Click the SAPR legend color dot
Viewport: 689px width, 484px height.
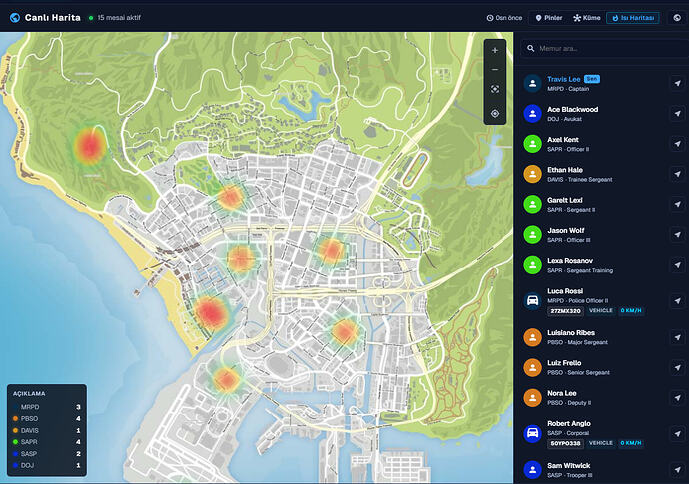(x=15, y=442)
